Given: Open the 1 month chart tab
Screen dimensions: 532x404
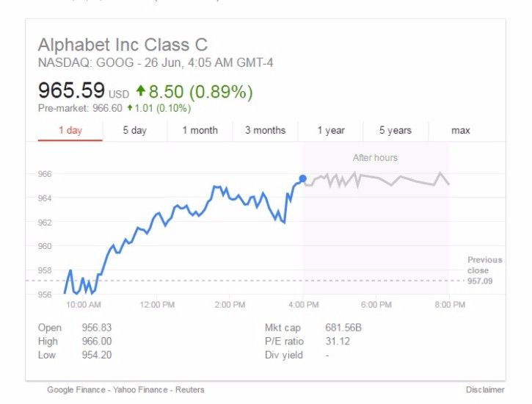Looking at the screenshot, I should click(x=200, y=131).
